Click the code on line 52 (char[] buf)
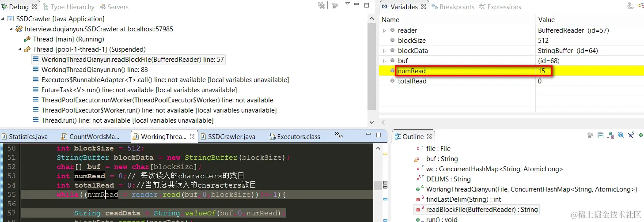Viewport: 644px width, 222px height. [x=129, y=167]
